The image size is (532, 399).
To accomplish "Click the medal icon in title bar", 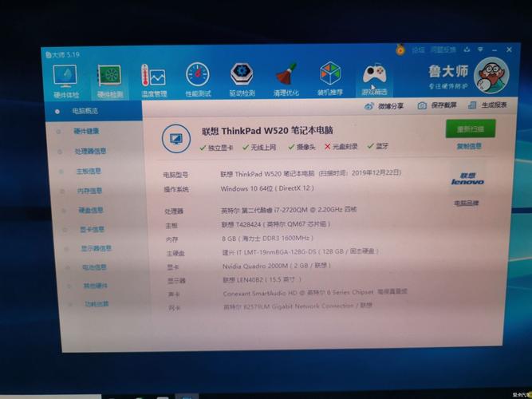I will [x=400, y=50].
